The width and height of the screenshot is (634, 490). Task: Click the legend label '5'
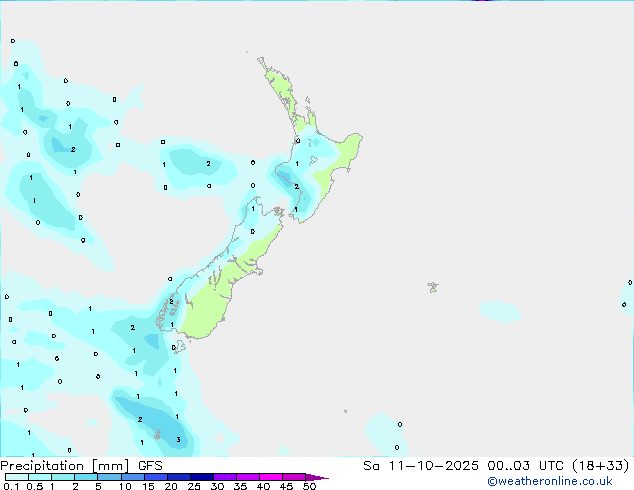tap(98, 486)
